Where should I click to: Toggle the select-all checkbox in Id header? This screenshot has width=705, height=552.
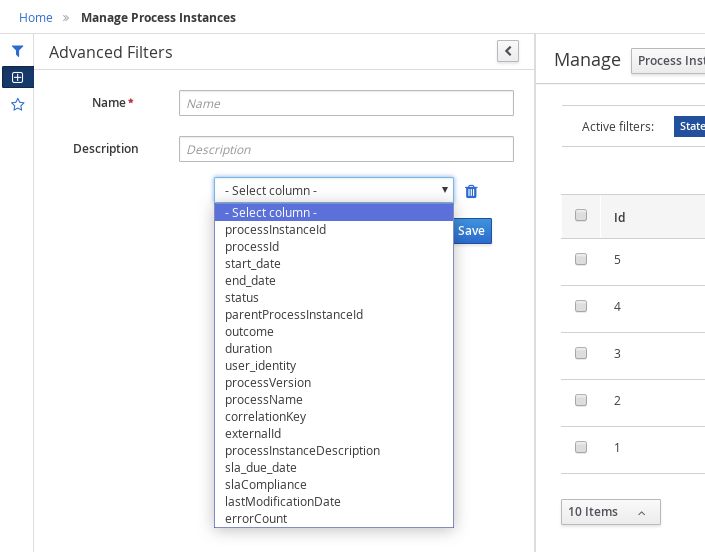(x=581, y=215)
